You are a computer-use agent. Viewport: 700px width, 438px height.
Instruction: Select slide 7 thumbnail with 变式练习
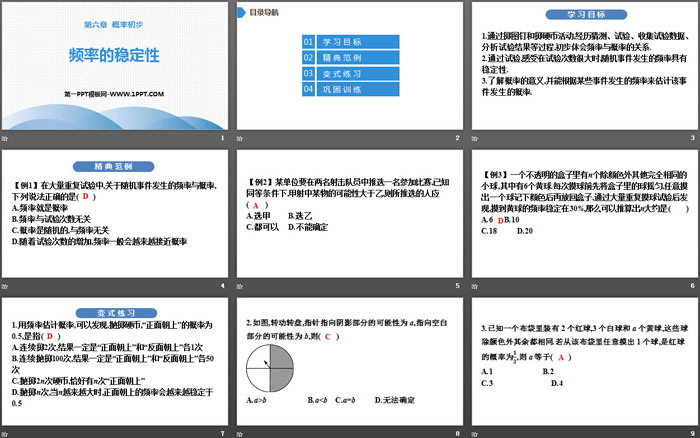[x=115, y=361]
